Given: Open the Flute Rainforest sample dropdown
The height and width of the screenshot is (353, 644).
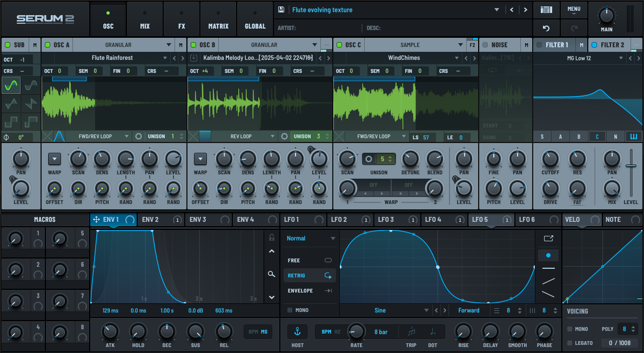Looking at the screenshot, I should [165, 58].
